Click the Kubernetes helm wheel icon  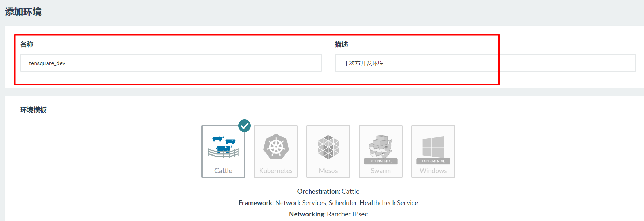point(276,147)
